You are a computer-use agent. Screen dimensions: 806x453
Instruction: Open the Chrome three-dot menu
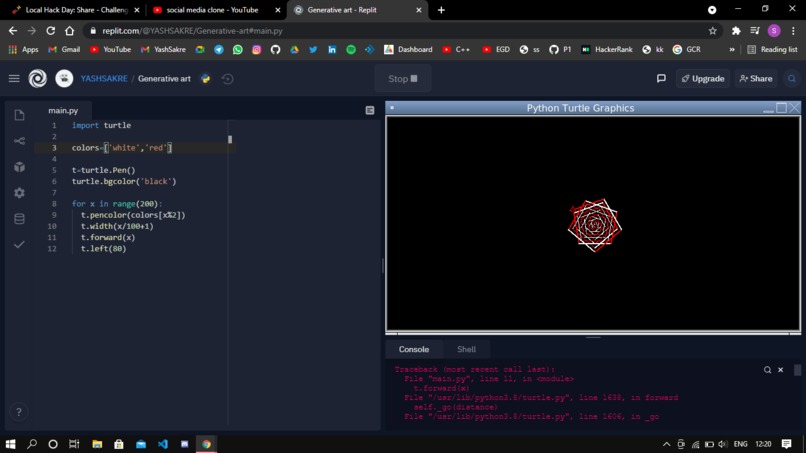coord(793,31)
